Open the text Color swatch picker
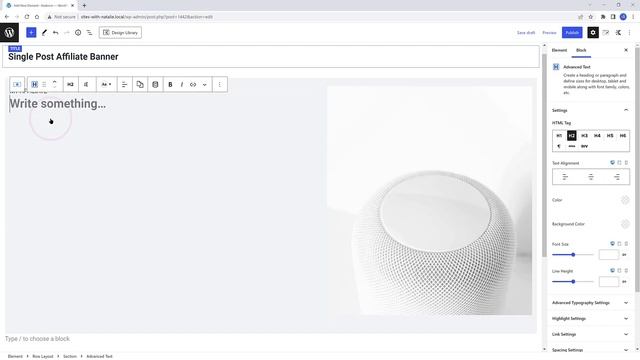Screen dimensions: 640x360 click(625, 200)
